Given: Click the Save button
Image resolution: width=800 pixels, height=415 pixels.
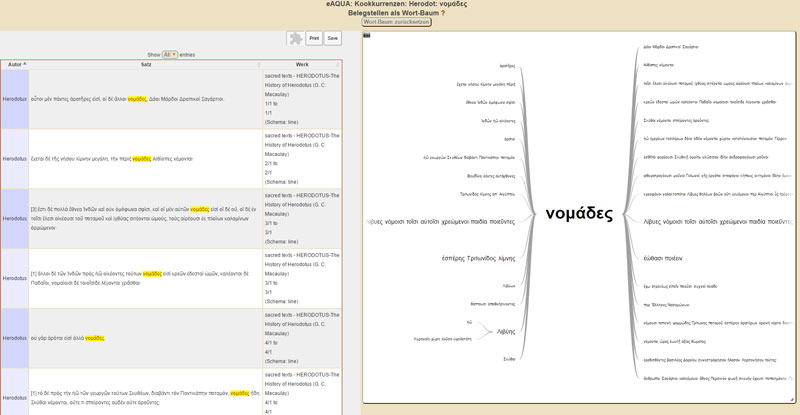Looking at the screenshot, I should (333, 38).
